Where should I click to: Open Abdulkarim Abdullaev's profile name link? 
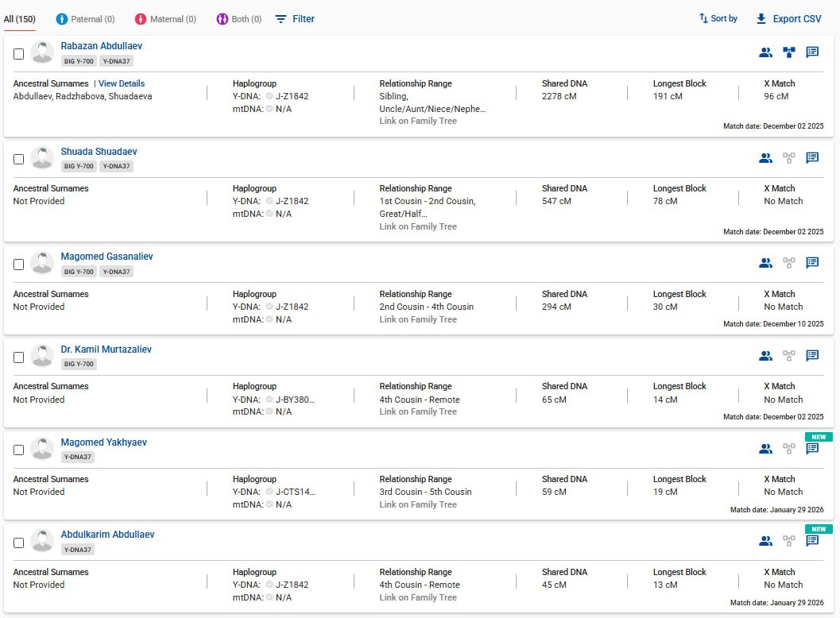(x=107, y=535)
